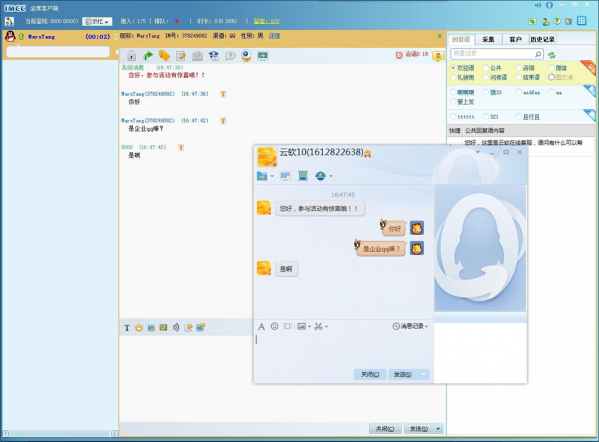The image size is (599, 442).
Task: Open the notepad-with-pencil notes icon
Action: pyautogui.click(x=181, y=56)
